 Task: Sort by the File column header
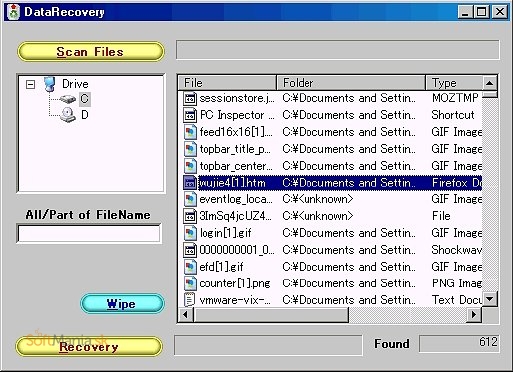click(x=227, y=83)
